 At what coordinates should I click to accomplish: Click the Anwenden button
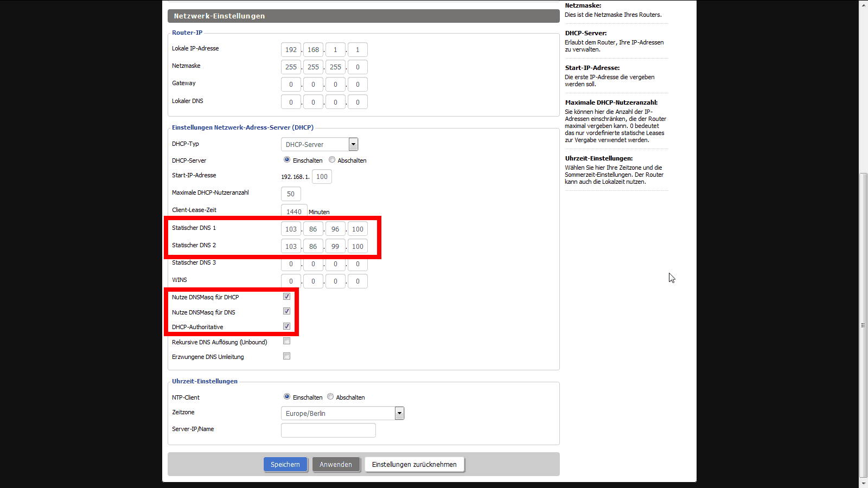pos(336,465)
